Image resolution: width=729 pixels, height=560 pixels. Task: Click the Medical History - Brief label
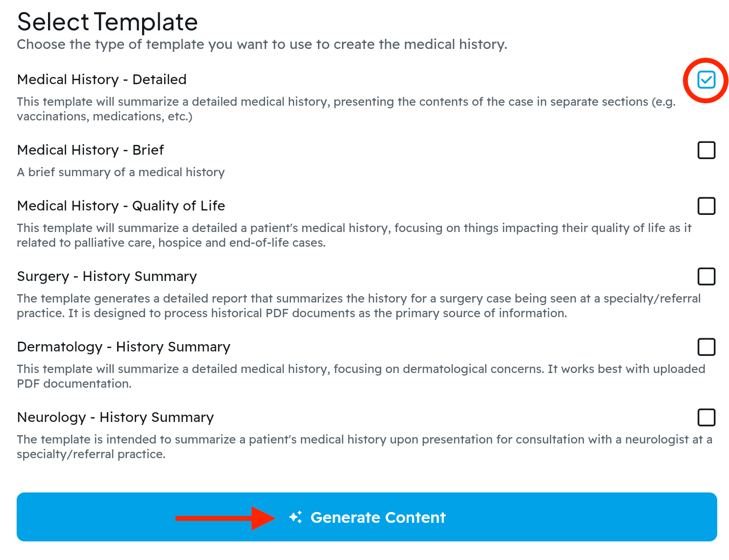90,150
